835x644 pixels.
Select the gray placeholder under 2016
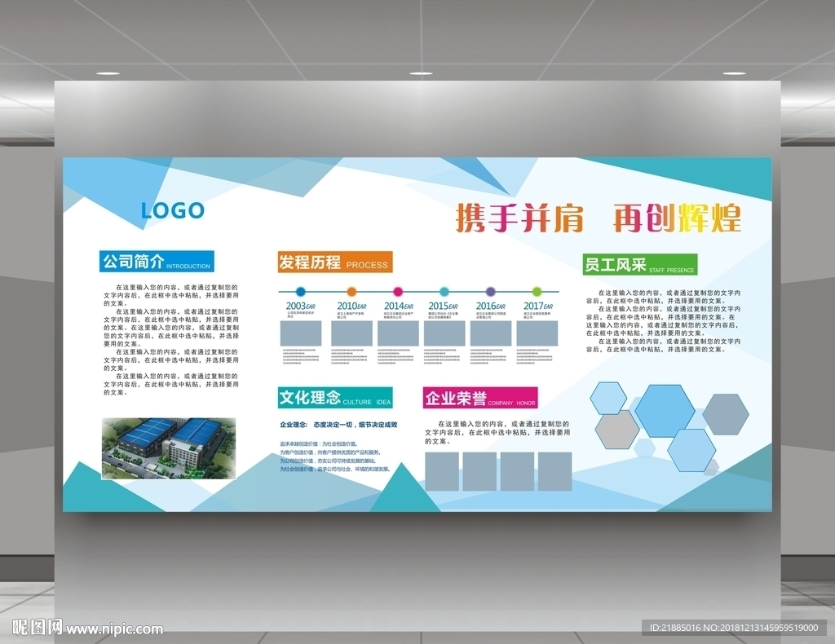tap(491, 333)
